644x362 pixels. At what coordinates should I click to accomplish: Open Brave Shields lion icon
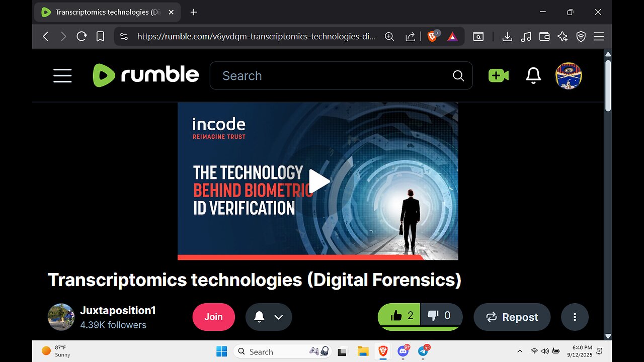pyautogui.click(x=433, y=36)
